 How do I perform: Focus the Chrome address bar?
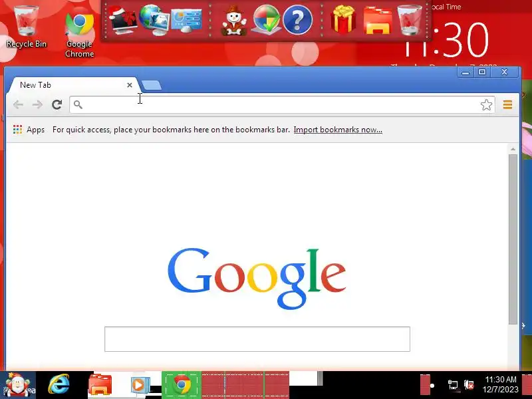pos(281,104)
